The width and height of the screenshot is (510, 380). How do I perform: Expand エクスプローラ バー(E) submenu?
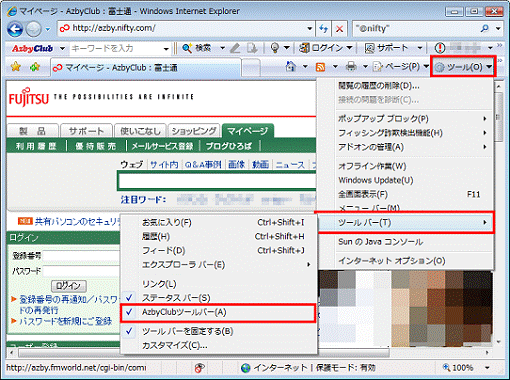(218, 265)
